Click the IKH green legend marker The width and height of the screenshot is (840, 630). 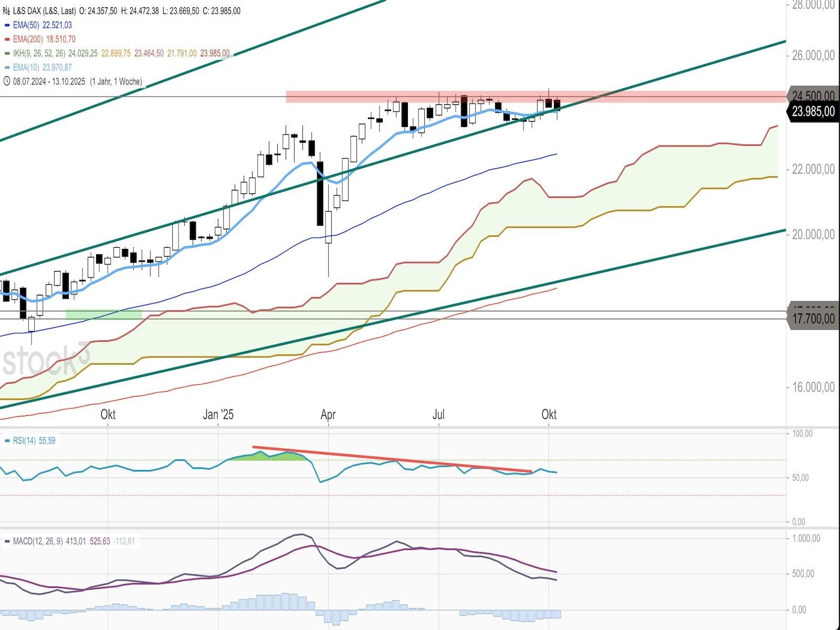click(x=7, y=54)
